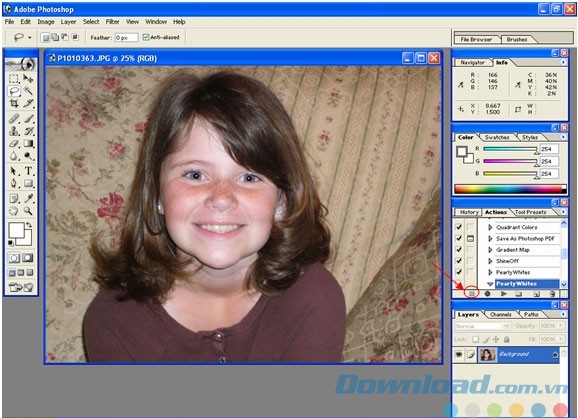Choose the Add to selection mode

tap(55, 37)
